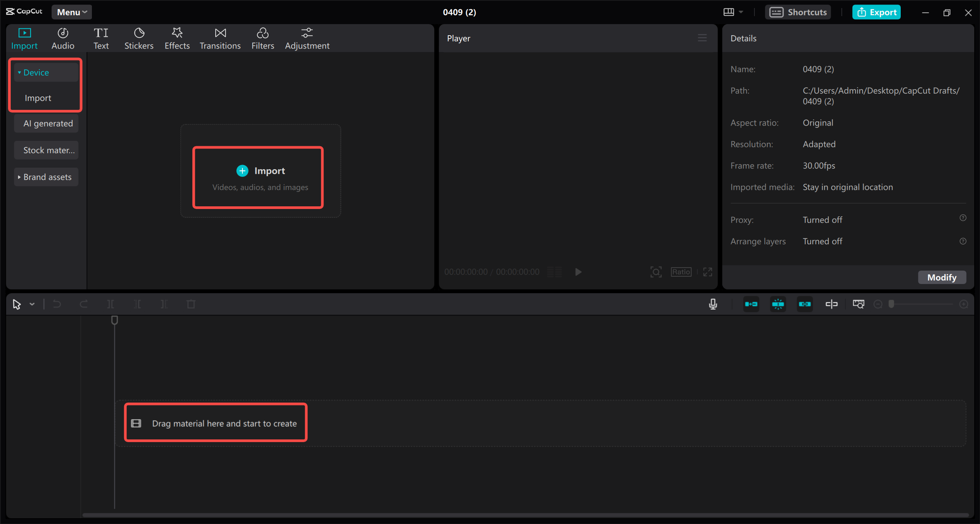
Task: Open the Effects panel
Action: point(177,38)
